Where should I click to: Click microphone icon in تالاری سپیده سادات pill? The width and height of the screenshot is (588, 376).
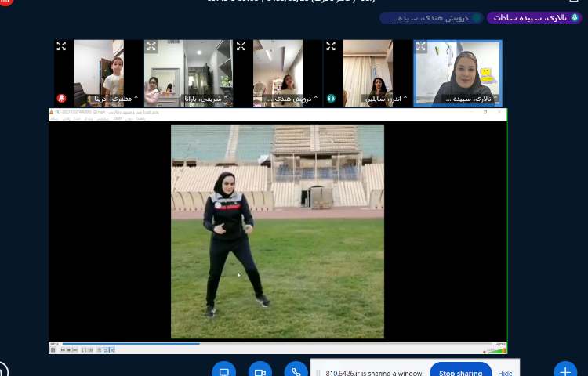[575, 17]
